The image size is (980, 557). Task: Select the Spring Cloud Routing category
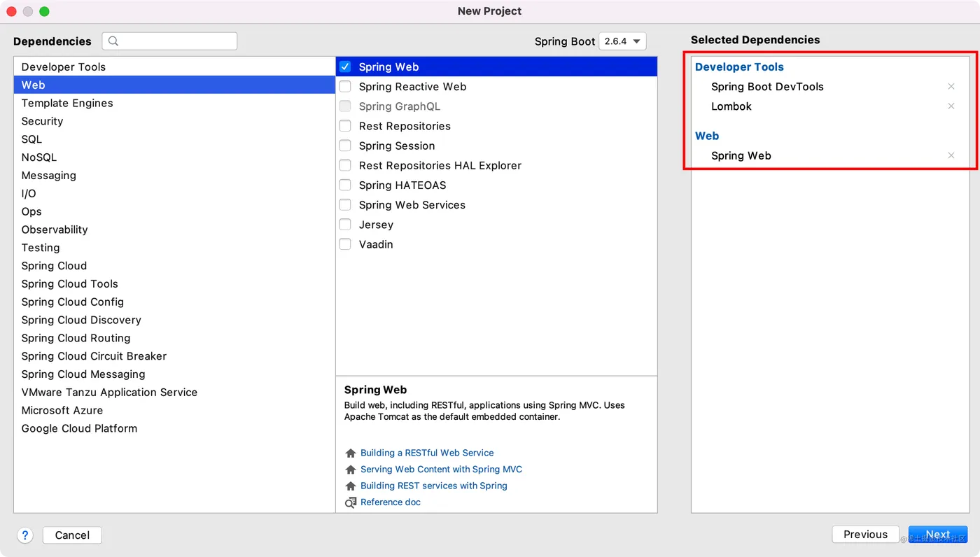click(x=174, y=338)
